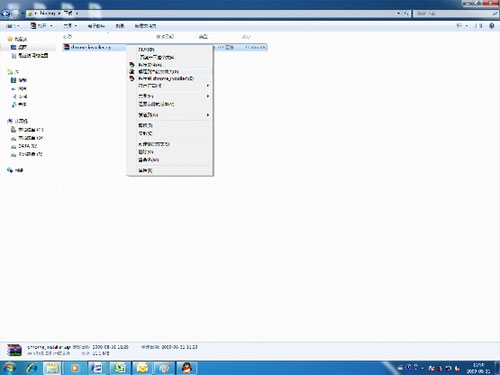Click the Favorites star in navigation pane
The height and width of the screenshot is (375, 500).
pyautogui.click(x=10, y=39)
